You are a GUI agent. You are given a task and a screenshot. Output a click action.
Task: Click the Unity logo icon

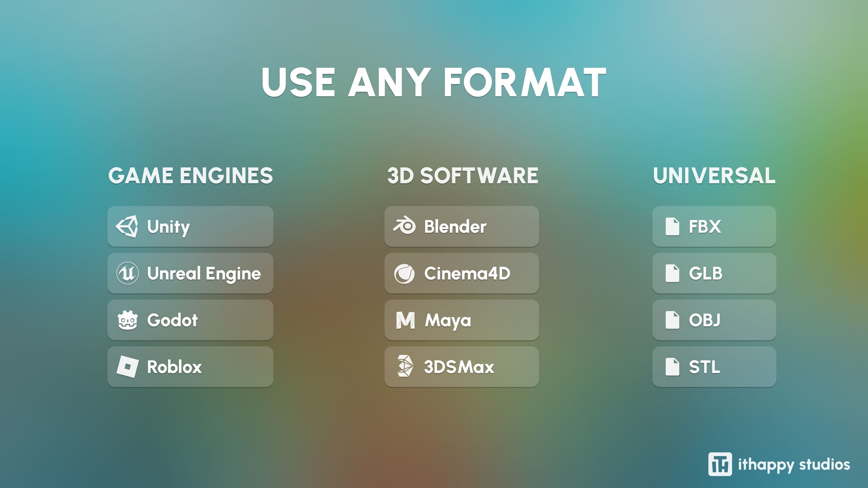[127, 226]
